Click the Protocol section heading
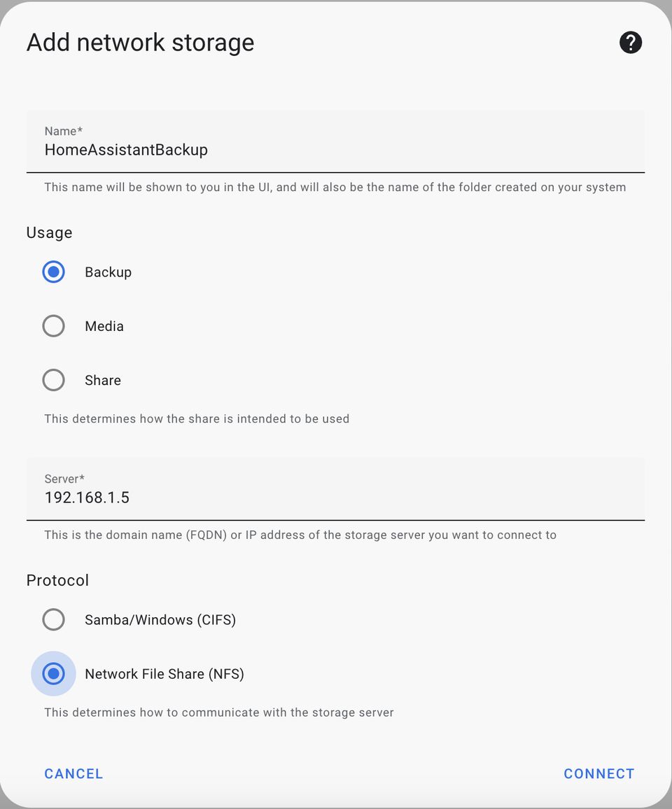Image resolution: width=672 pixels, height=809 pixels. [58, 580]
